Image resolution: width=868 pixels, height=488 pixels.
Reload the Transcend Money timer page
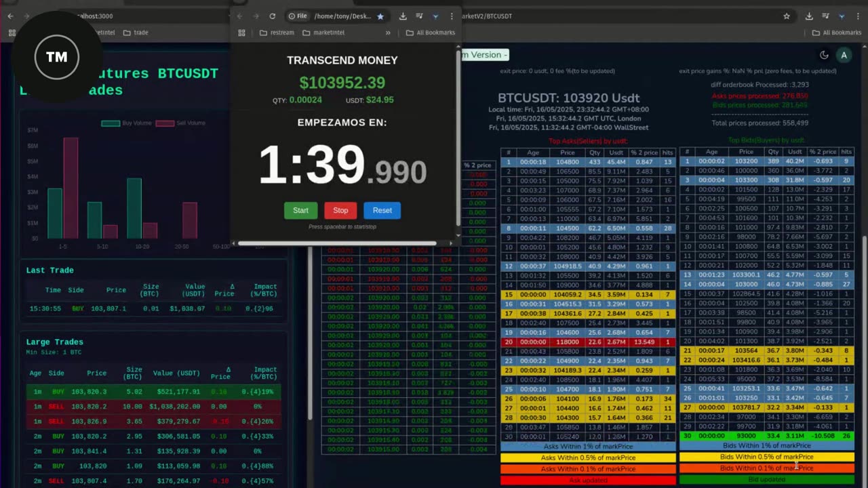(x=273, y=16)
